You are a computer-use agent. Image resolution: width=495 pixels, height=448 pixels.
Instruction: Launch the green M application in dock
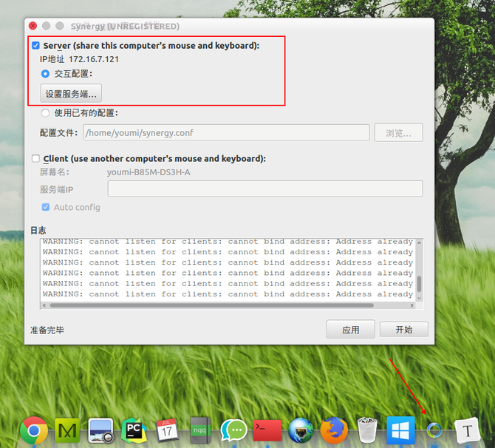tap(67, 430)
